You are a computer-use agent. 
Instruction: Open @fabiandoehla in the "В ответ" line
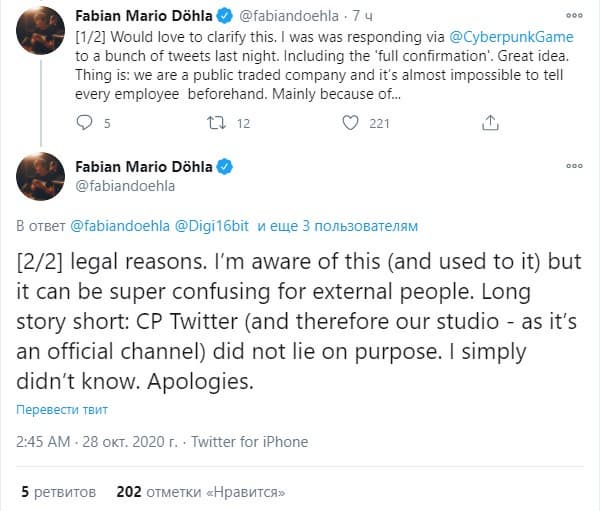(x=113, y=226)
